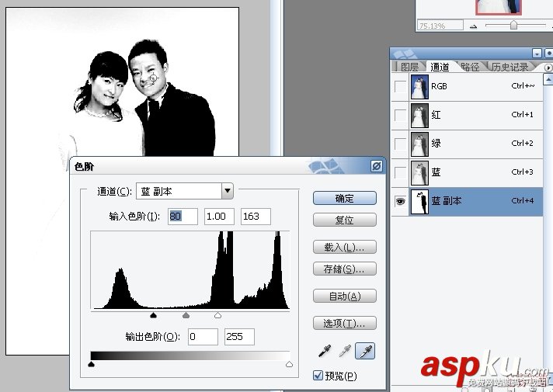Viewport: 553px width, 392px height.
Task: Click the black input level slider triangle
Action: tap(153, 315)
